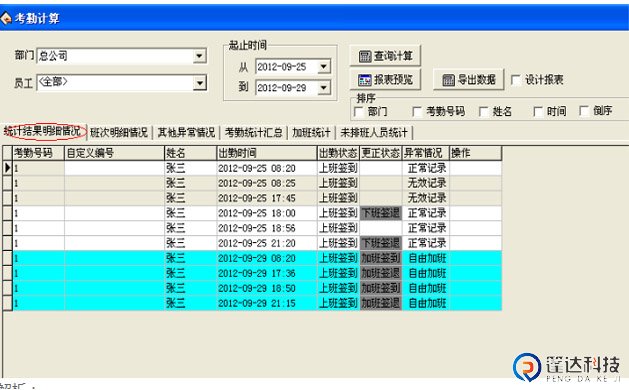Click 无效记录 in the 17:45 row
Image resolution: width=629 pixels, height=390 pixels.
pos(427,198)
